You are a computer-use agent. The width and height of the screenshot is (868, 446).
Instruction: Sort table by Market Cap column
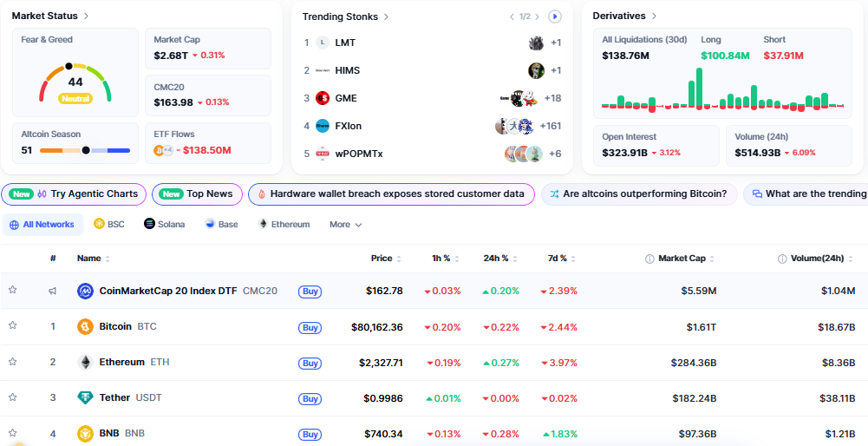click(x=686, y=259)
